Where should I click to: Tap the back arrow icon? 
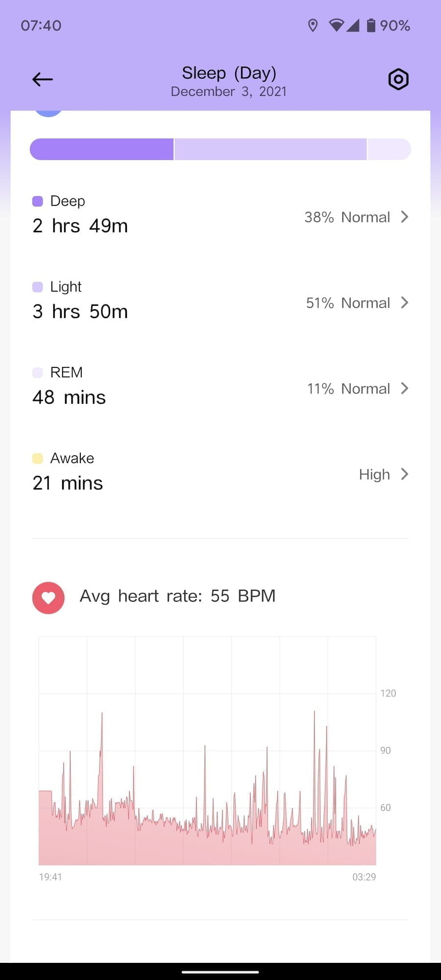[43, 79]
